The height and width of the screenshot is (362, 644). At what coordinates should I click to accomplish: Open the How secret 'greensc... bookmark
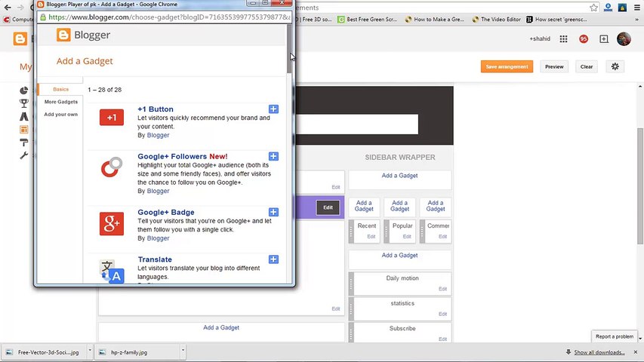(556, 20)
